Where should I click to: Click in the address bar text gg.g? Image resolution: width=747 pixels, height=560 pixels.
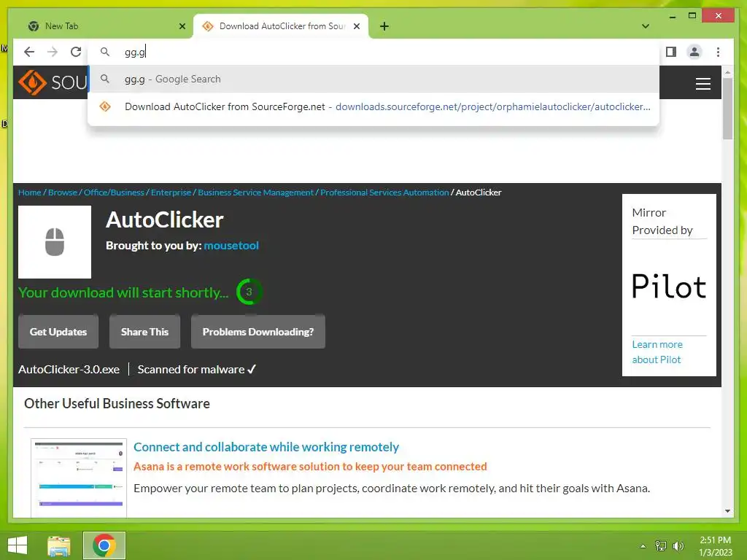pyautogui.click(x=135, y=52)
